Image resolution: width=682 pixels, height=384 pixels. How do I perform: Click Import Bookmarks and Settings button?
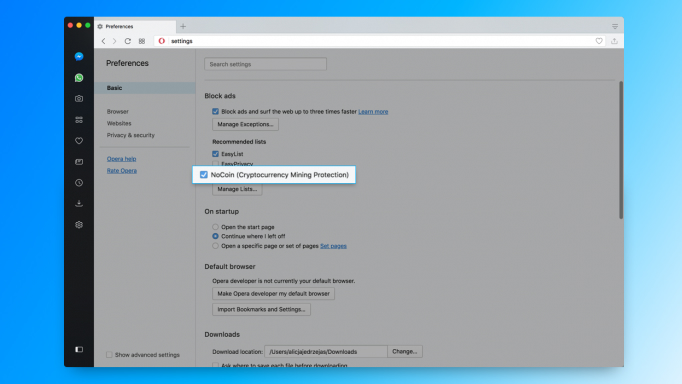pos(261,309)
